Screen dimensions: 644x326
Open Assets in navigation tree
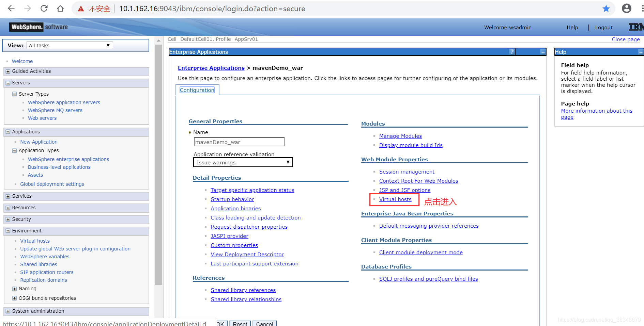pyautogui.click(x=35, y=175)
